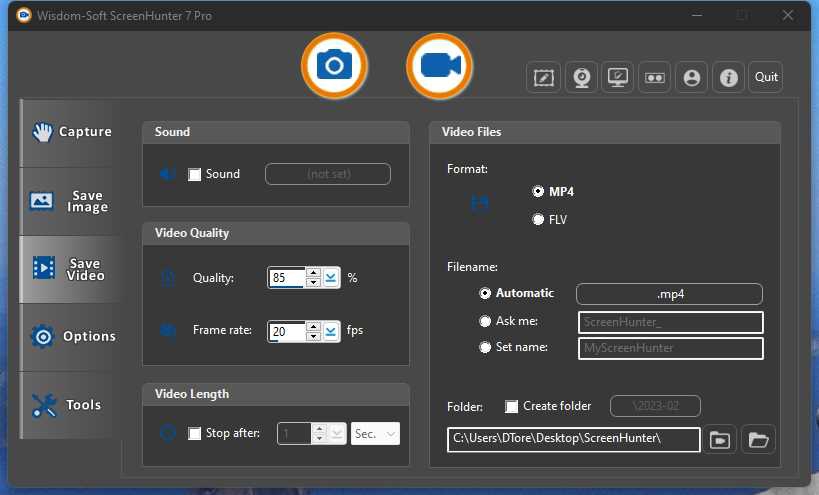Open the info about icon

[x=729, y=78]
